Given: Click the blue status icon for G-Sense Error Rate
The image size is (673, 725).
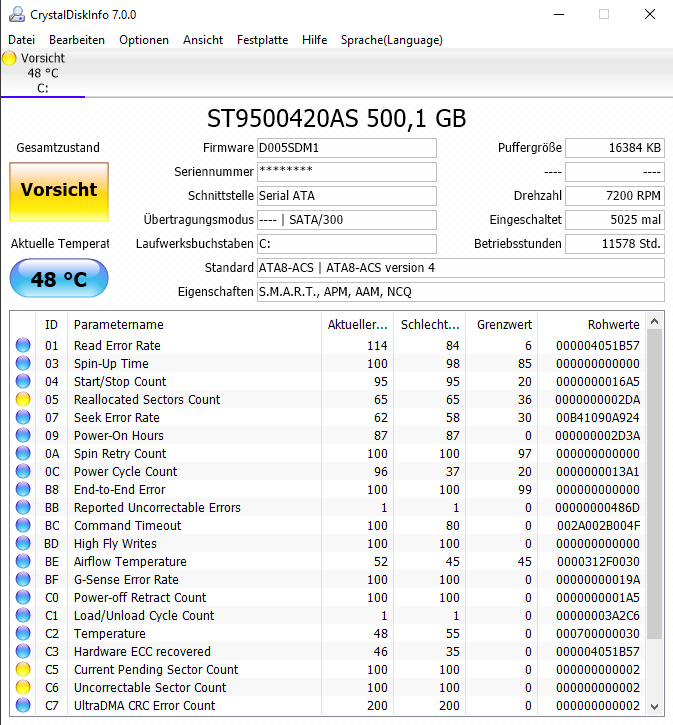Looking at the screenshot, I should pos(23,579).
